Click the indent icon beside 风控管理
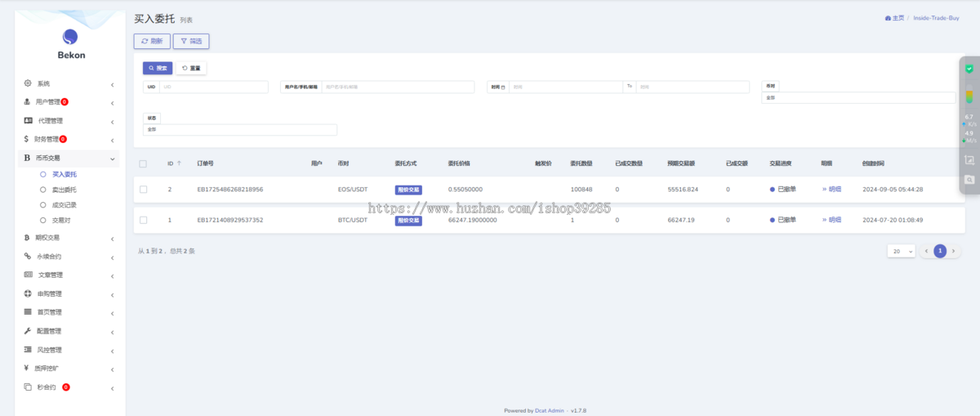The height and width of the screenshot is (416, 980). pyautogui.click(x=28, y=350)
